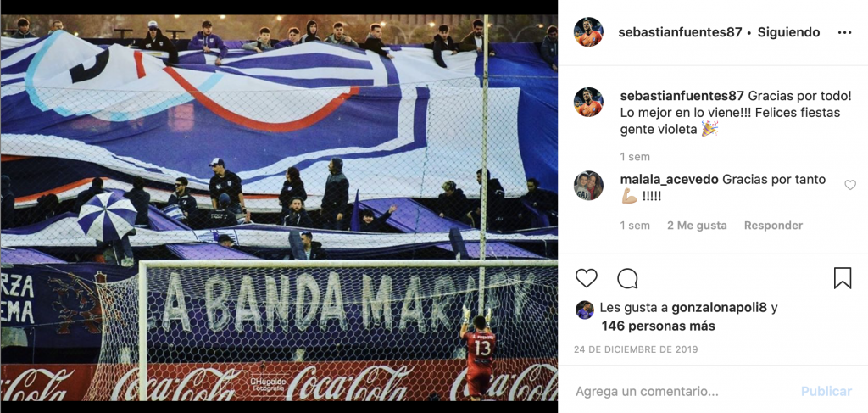This screenshot has width=868, height=413.
Task: Save the post with the bookmark icon
Action: [x=842, y=278]
